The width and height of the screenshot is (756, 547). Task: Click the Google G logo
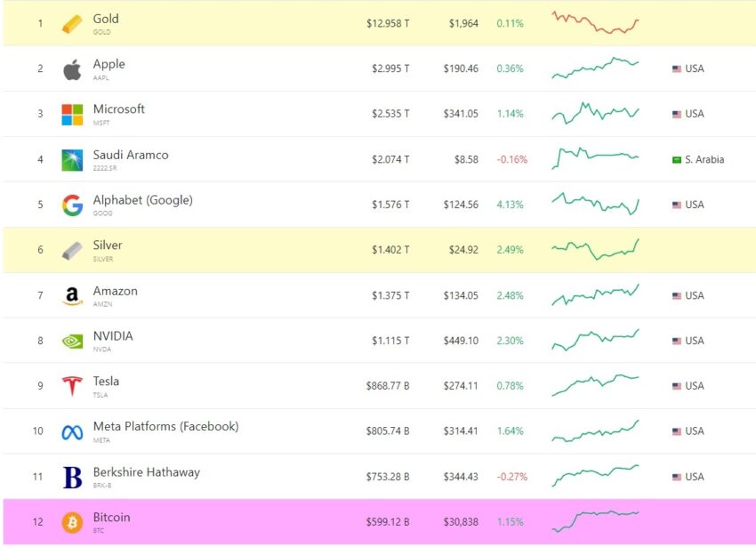click(72, 205)
